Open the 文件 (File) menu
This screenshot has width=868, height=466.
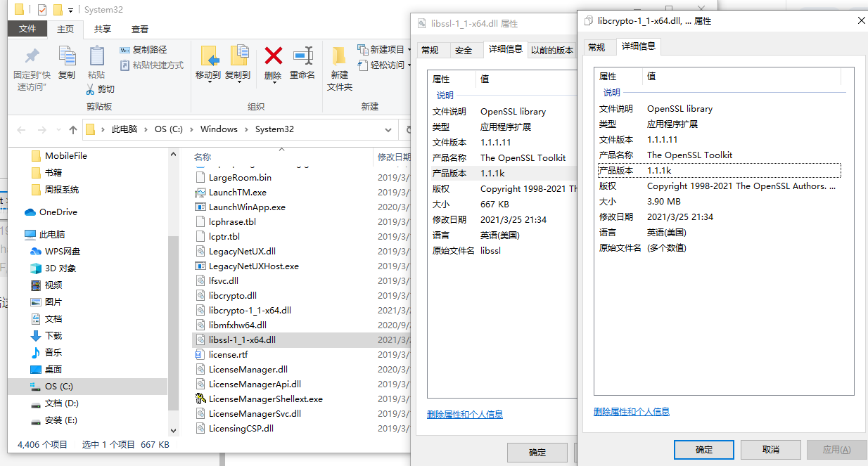pyautogui.click(x=27, y=29)
